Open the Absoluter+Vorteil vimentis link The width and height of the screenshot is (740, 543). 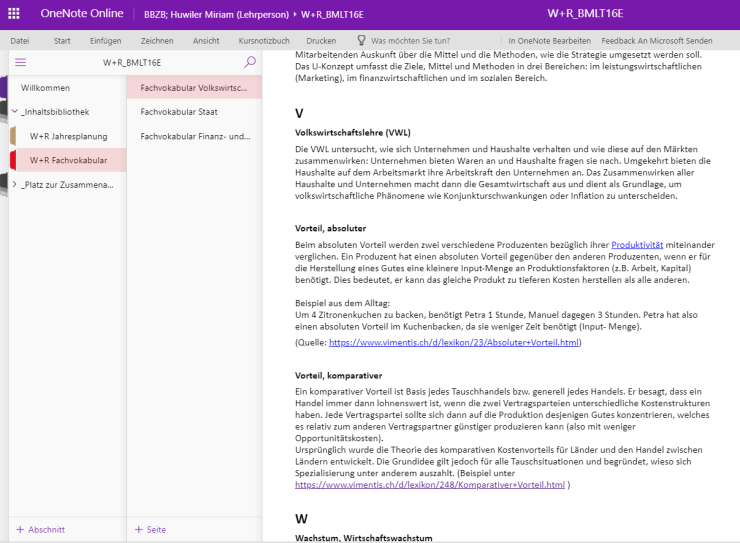454,343
